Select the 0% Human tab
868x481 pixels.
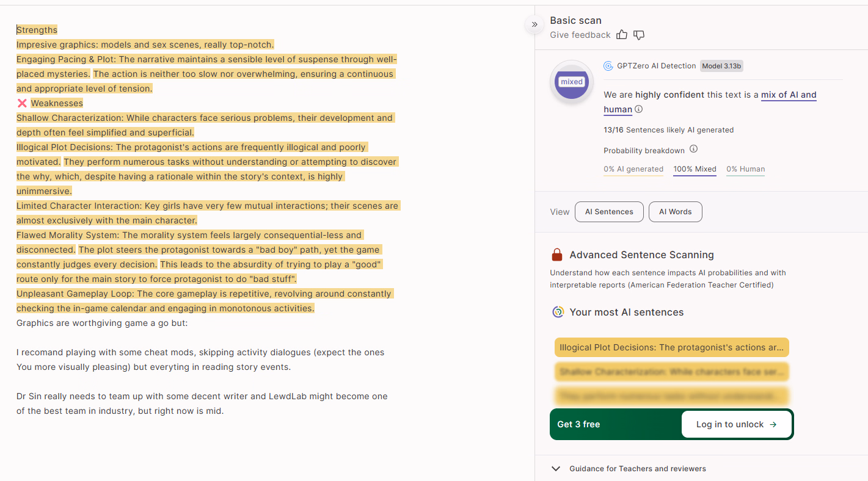[x=745, y=169]
